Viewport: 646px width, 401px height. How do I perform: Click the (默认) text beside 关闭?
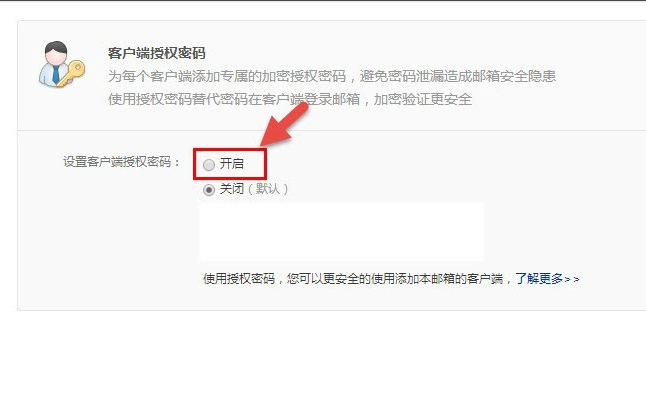point(268,189)
